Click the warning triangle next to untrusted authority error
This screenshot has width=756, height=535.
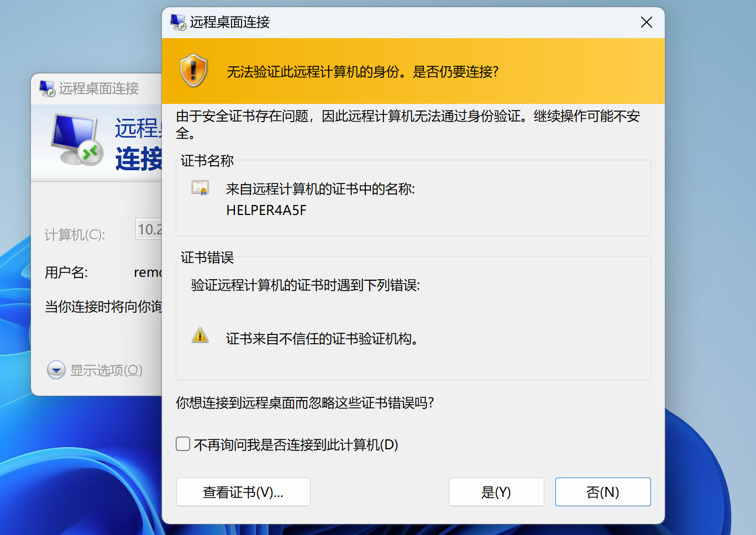coord(200,335)
